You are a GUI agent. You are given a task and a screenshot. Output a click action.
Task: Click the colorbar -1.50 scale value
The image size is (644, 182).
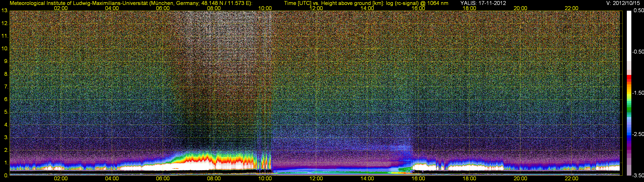(638, 93)
